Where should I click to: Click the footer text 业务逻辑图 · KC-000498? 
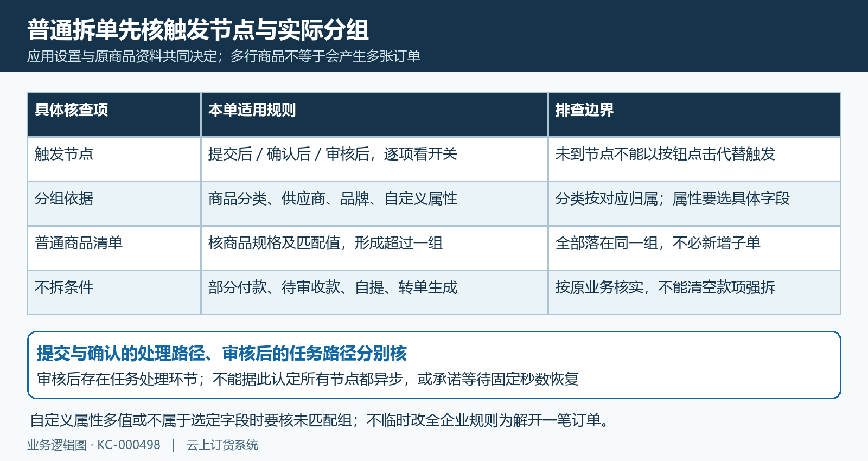pos(94,445)
